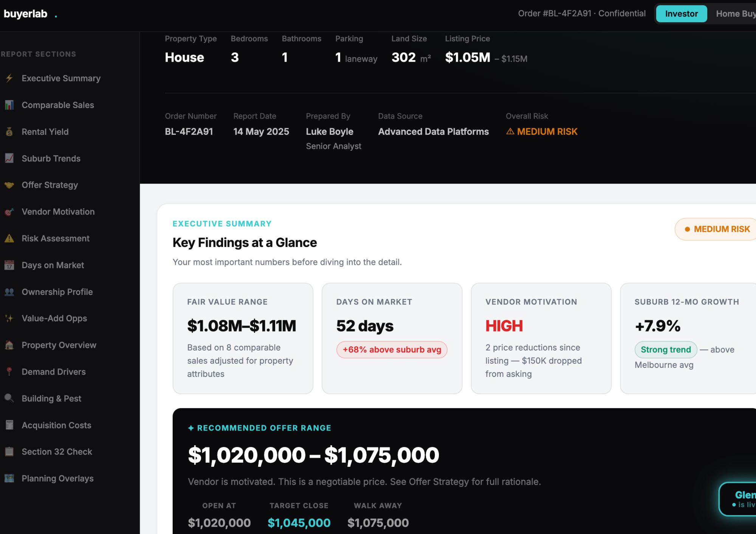
Task: Open Acquisition Costs section
Action: 56,425
